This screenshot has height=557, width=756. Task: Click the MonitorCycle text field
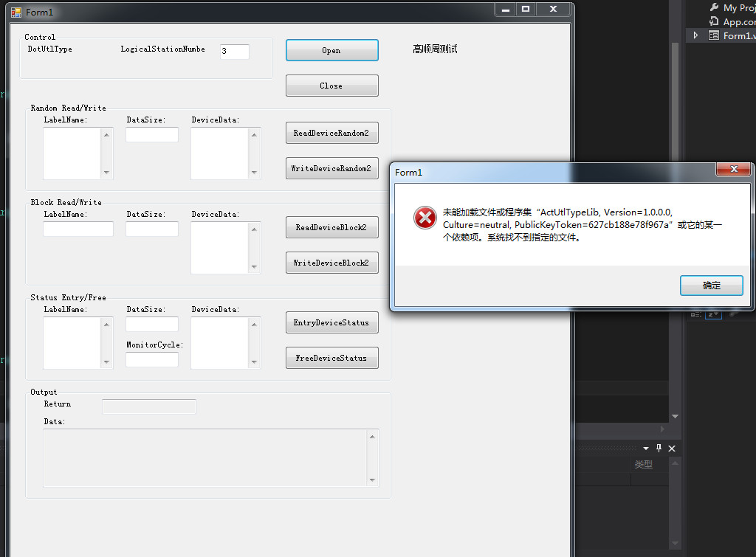click(151, 360)
